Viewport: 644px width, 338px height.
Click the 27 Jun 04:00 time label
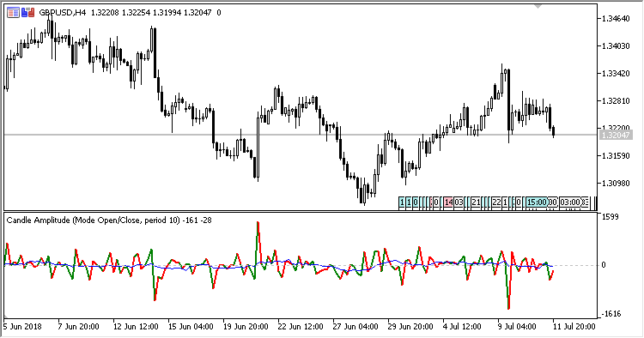pyautogui.click(x=355, y=327)
